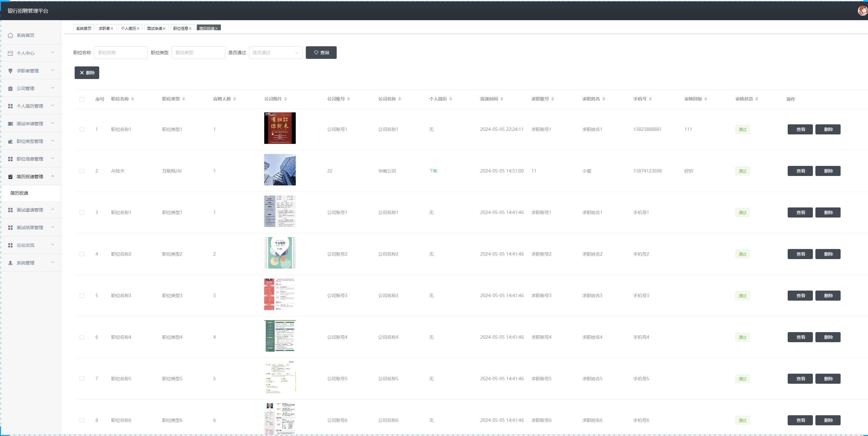This screenshot has height=436, width=868.
Task: Sort the table by 职位名称 column arrows
Action: point(132,99)
